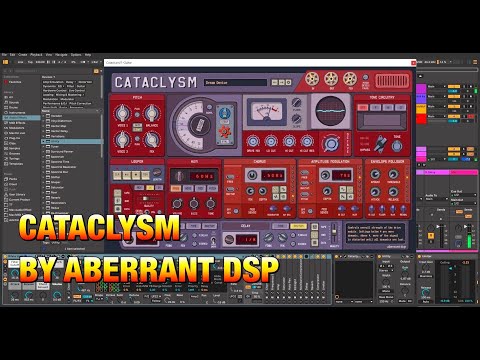This screenshot has height=360, width=480.
Task: Click the VU meter display
Action: point(267,112)
